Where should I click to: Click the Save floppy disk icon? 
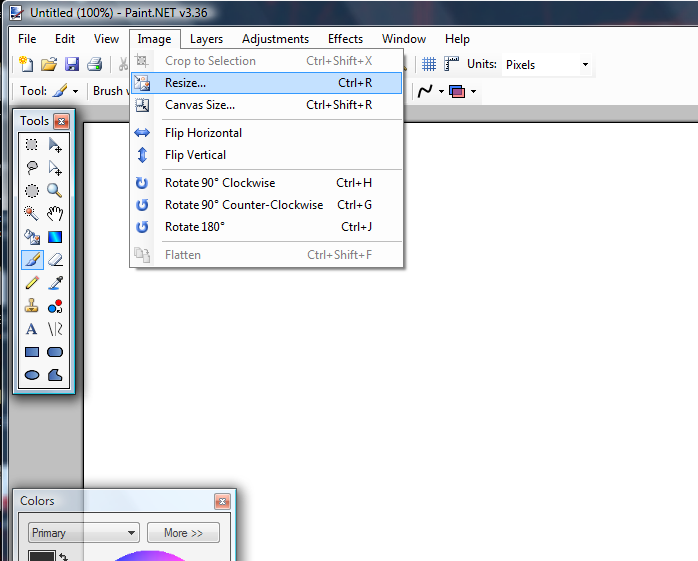coord(72,64)
